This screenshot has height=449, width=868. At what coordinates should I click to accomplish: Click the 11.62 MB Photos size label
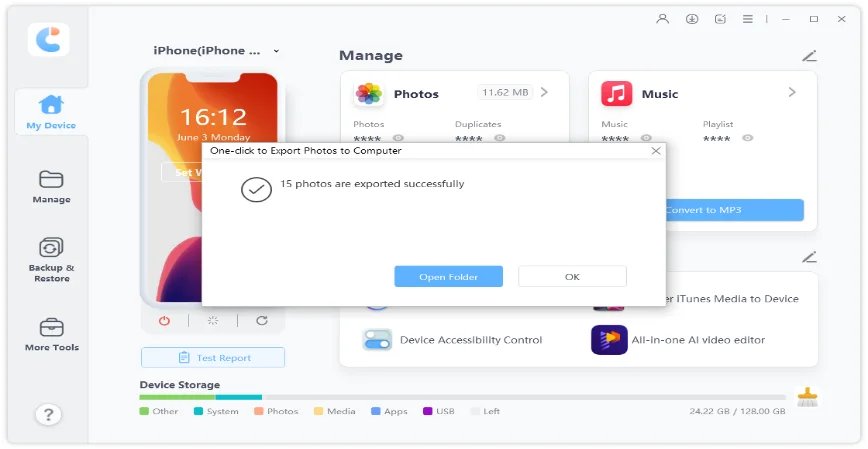(x=505, y=92)
